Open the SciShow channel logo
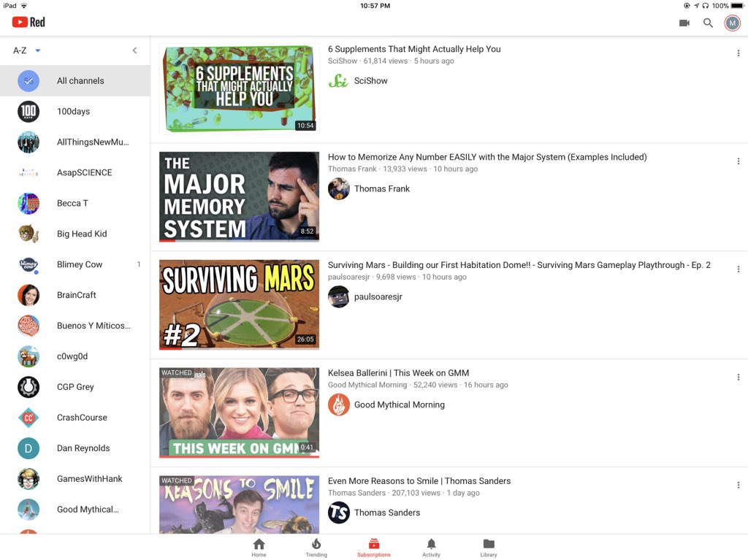The height and width of the screenshot is (560, 748). [339, 81]
